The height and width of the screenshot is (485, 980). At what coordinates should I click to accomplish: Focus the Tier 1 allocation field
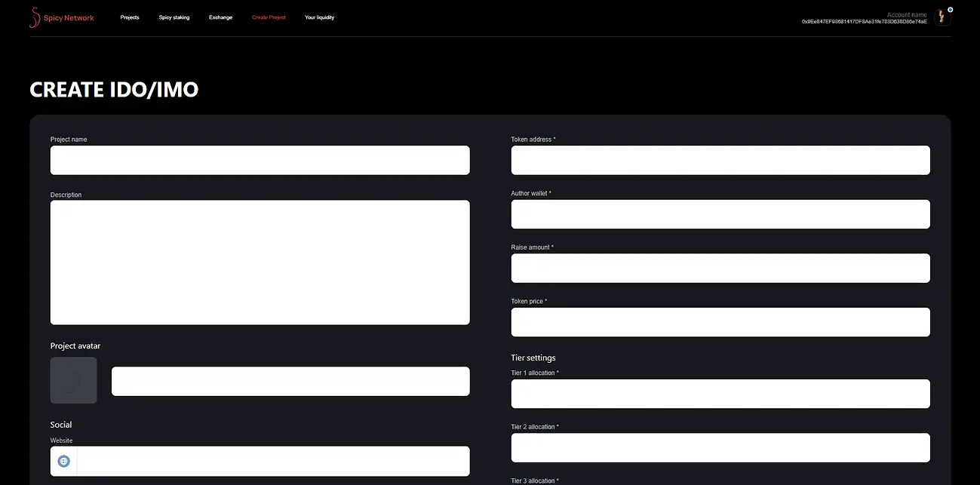click(720, 394)
